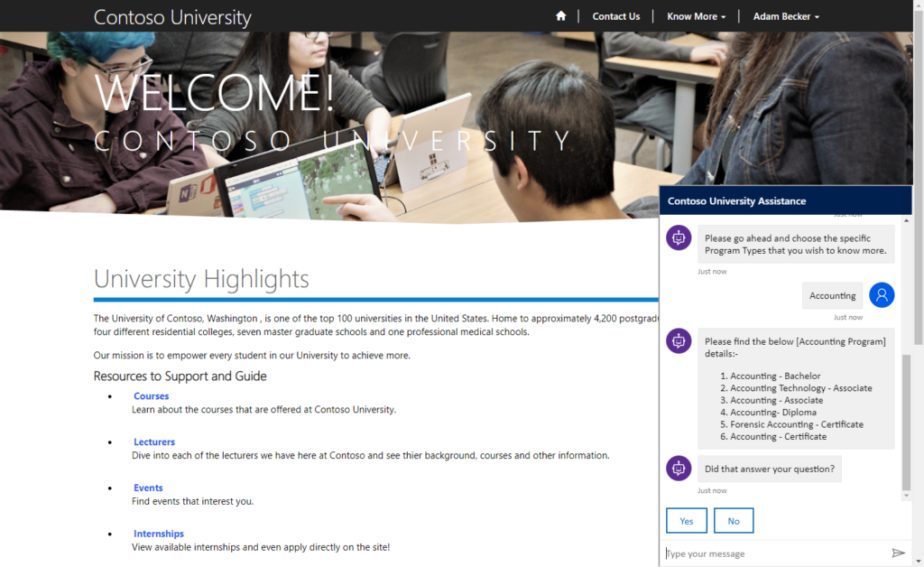Open the Internships link

tap(158, 534)
